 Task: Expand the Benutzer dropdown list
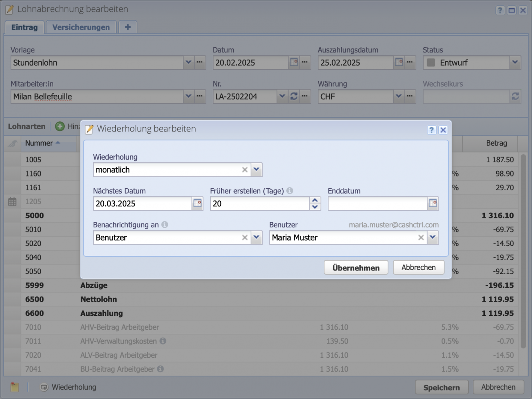(433, 238)
